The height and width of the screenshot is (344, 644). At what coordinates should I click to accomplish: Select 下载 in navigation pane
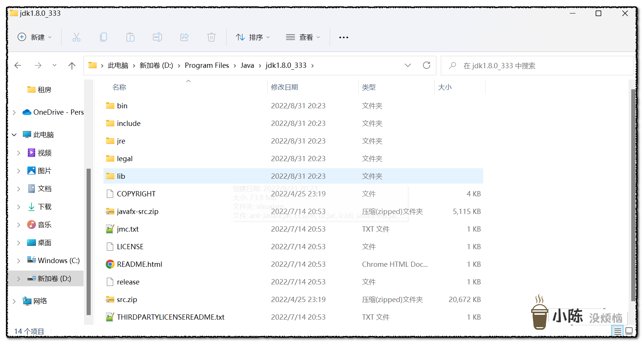(39, 207)
